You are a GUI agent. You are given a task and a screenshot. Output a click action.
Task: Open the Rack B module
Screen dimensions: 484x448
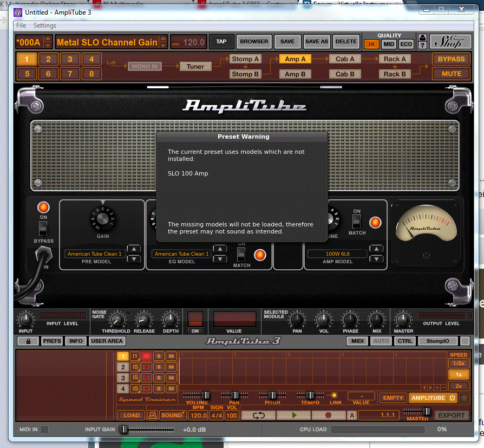click(395, 74)
